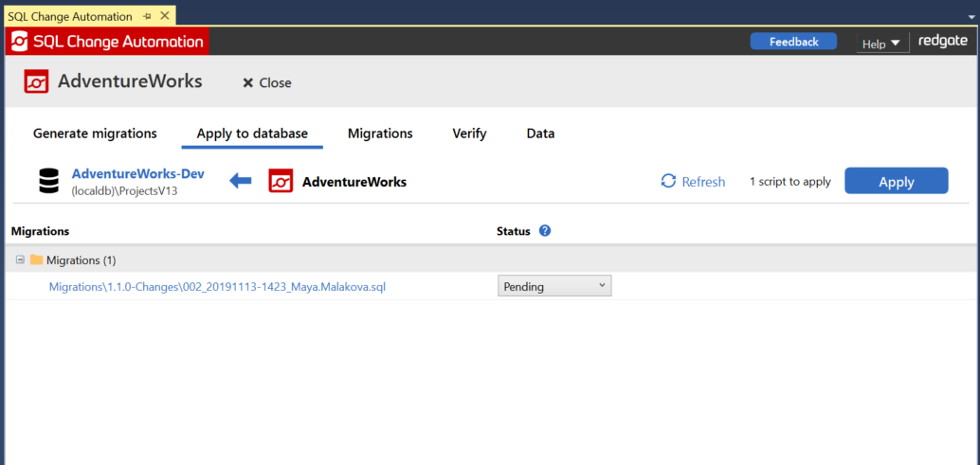Open the 002_20191113-1423_Maya.Malakova.sql migration script
Screen dimensions: 980x465
point(217,287)
